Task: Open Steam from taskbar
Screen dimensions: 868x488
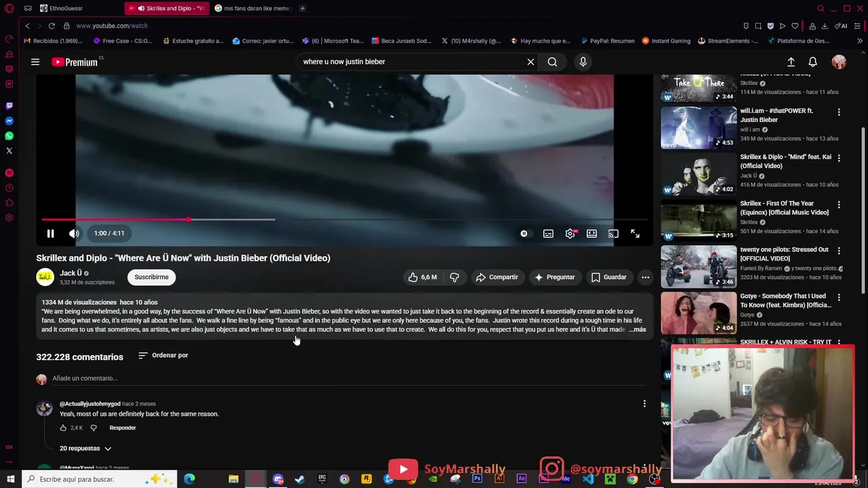Action: 299,479
